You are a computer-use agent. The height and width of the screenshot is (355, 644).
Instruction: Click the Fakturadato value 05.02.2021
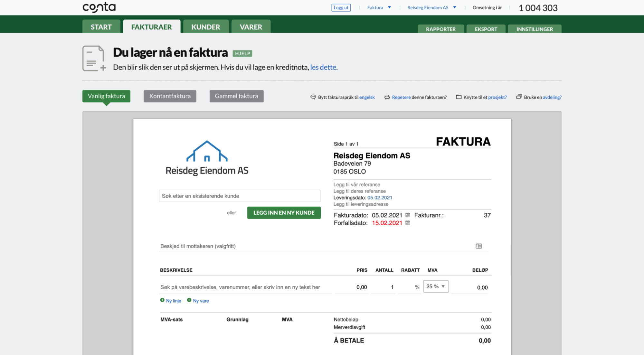[387, 215]
